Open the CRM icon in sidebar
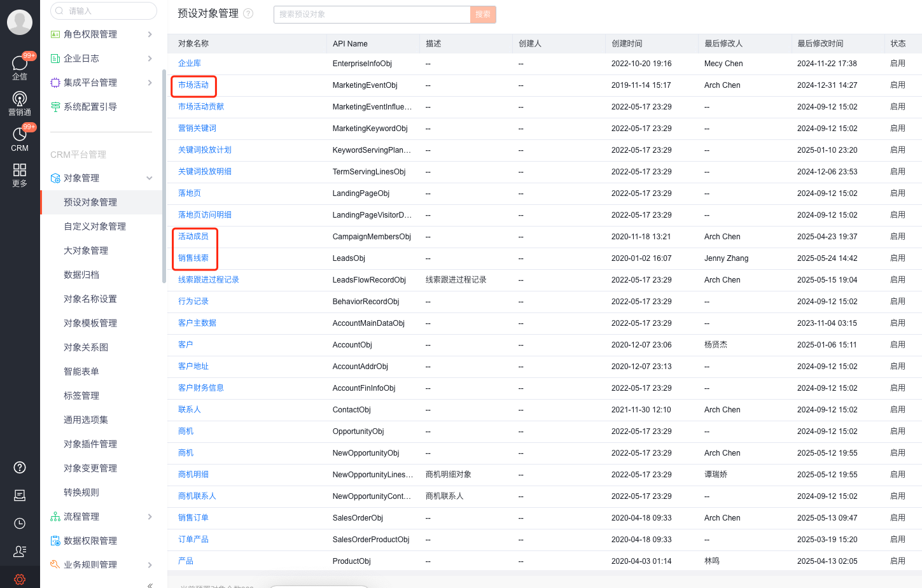 tap(20, 138)
